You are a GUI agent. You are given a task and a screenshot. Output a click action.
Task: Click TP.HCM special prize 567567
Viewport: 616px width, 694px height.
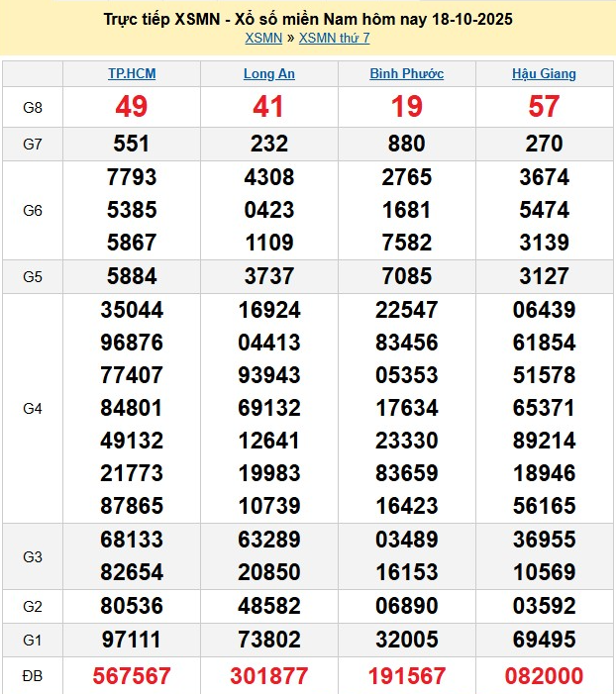[132, 676]
